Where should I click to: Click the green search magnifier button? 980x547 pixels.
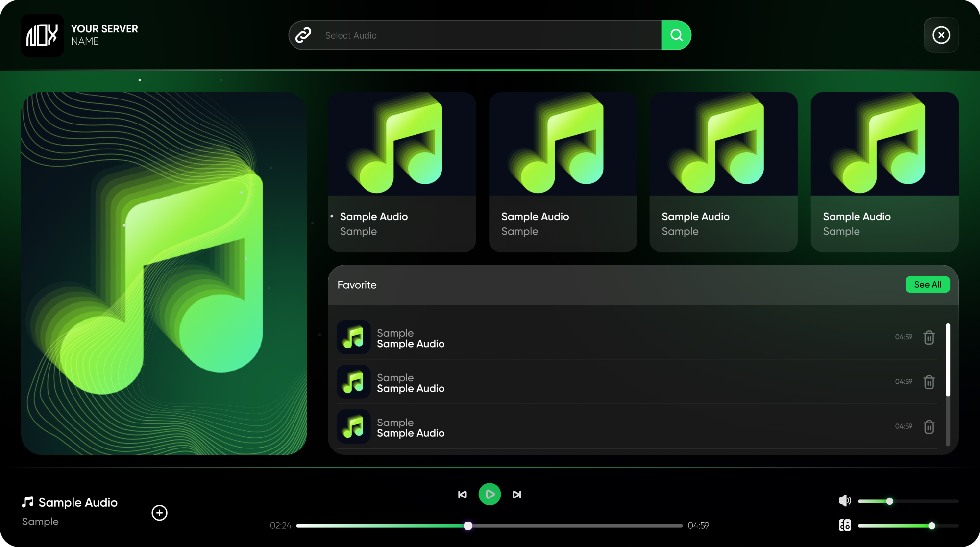676,35
